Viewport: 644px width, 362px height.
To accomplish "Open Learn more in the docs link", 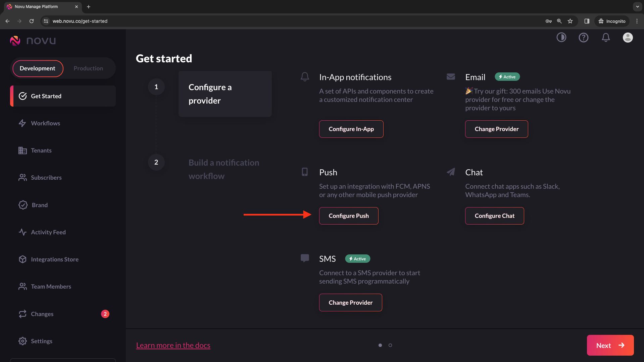I will [x=173, y=345].
